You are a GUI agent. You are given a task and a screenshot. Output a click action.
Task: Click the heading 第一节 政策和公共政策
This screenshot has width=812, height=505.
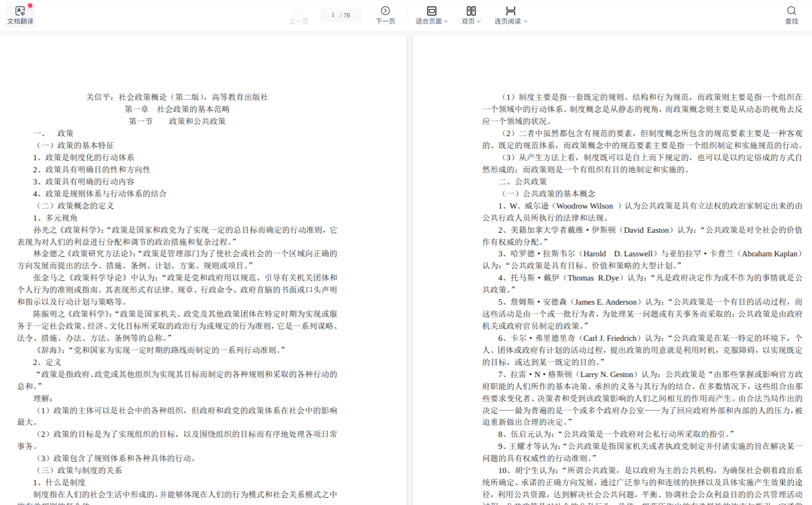[177, 121]
